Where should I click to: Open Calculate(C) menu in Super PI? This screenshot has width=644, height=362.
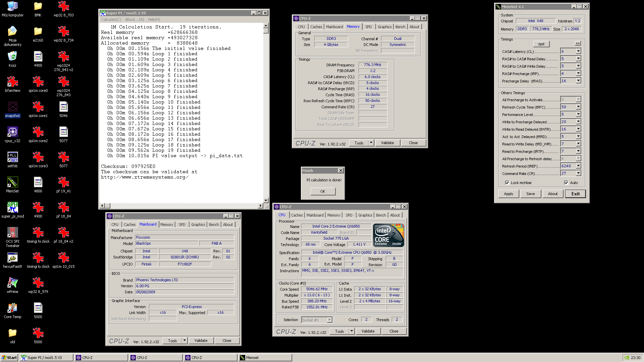(111, 19)
